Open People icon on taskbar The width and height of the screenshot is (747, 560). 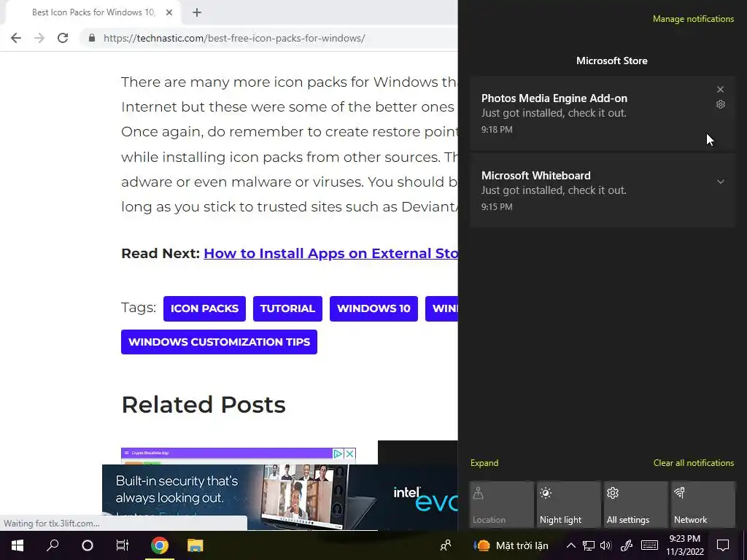pos(446,545)
